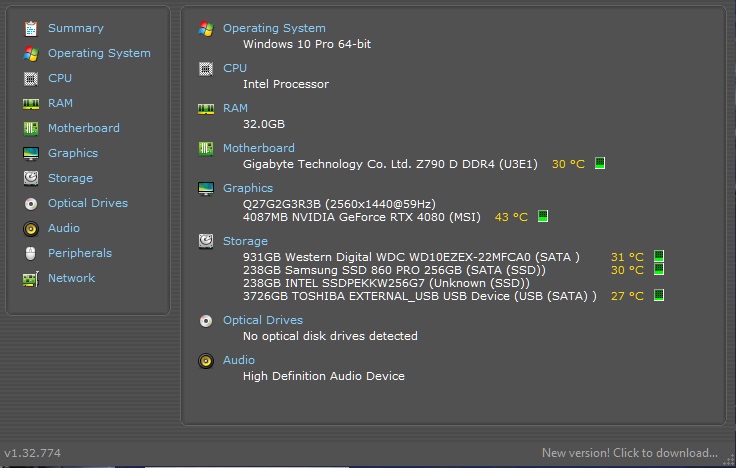Screen dimensions: 736x468
Task: Click 'New version! Click to download...' link
Action: tap(629, 453)
